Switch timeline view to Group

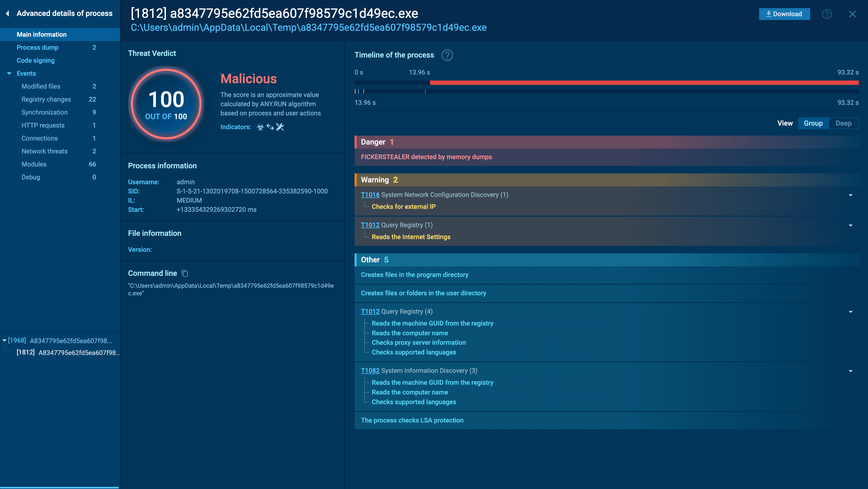tap(813, 123)
